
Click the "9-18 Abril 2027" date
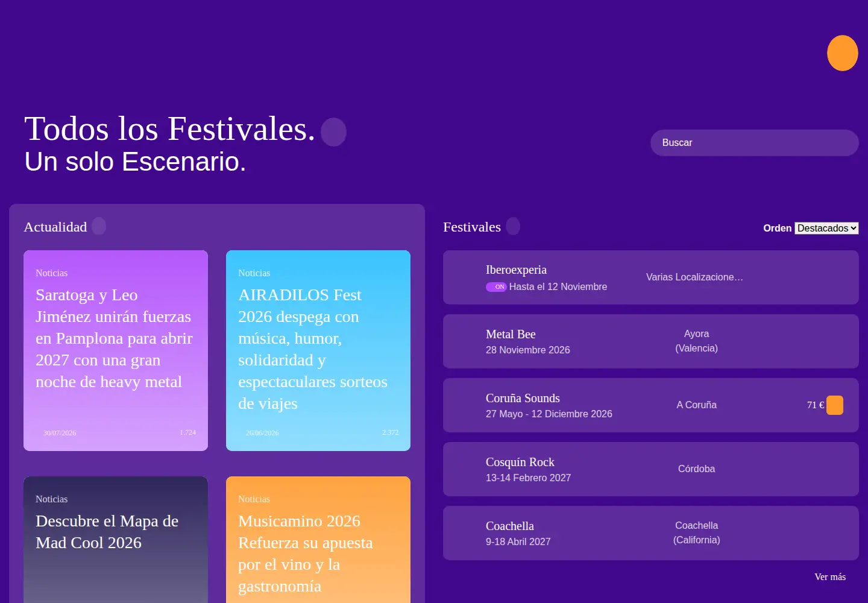pyautogui.click(x=518, y=541)
